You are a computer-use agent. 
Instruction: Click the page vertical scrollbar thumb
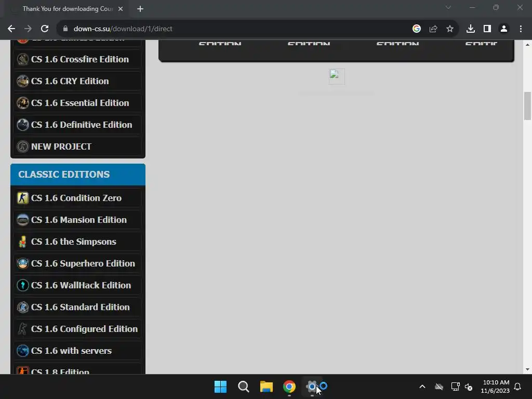pos(527,106)
